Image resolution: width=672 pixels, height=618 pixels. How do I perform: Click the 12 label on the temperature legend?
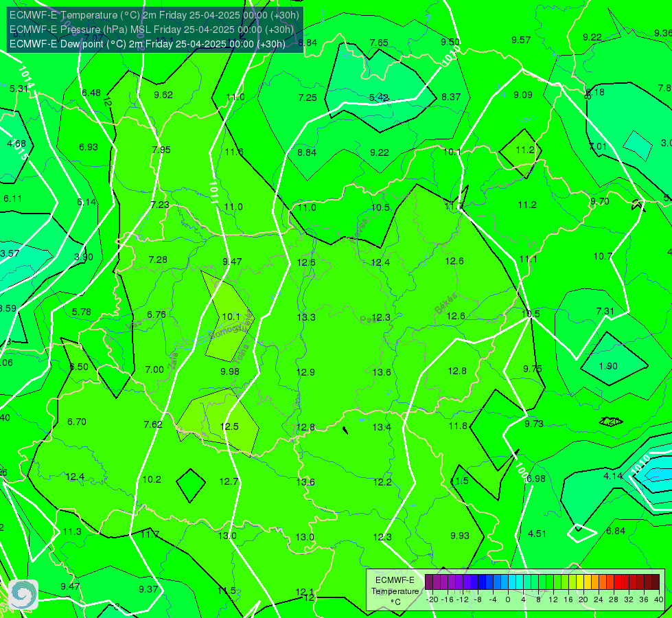(553, 599)
